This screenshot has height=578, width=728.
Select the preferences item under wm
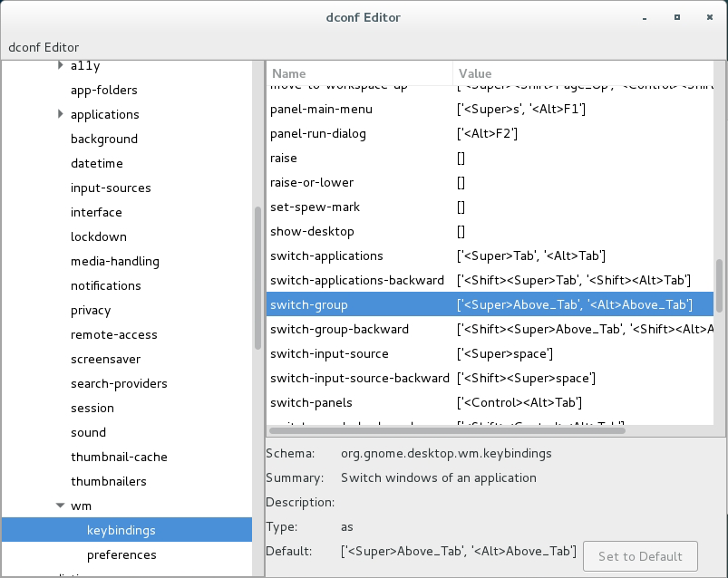121,554
